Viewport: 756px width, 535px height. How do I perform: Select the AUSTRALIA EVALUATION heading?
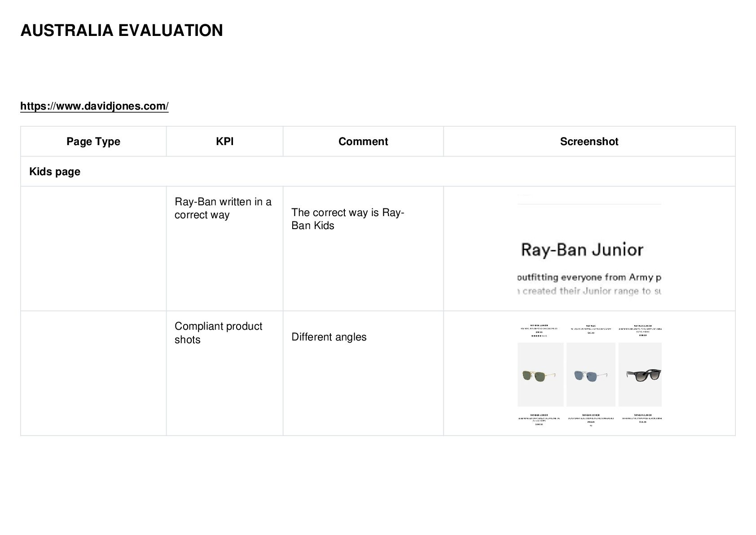(122, 31)
